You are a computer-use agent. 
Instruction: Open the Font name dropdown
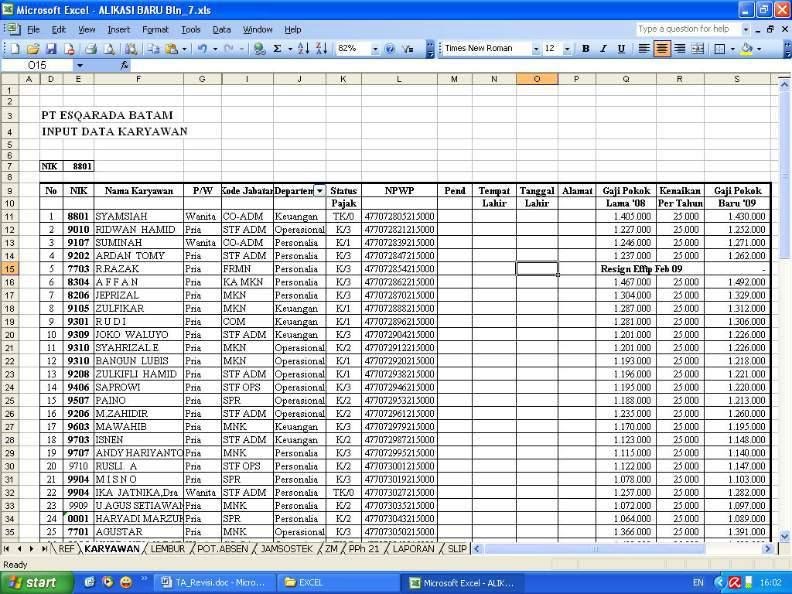[536, 49]
